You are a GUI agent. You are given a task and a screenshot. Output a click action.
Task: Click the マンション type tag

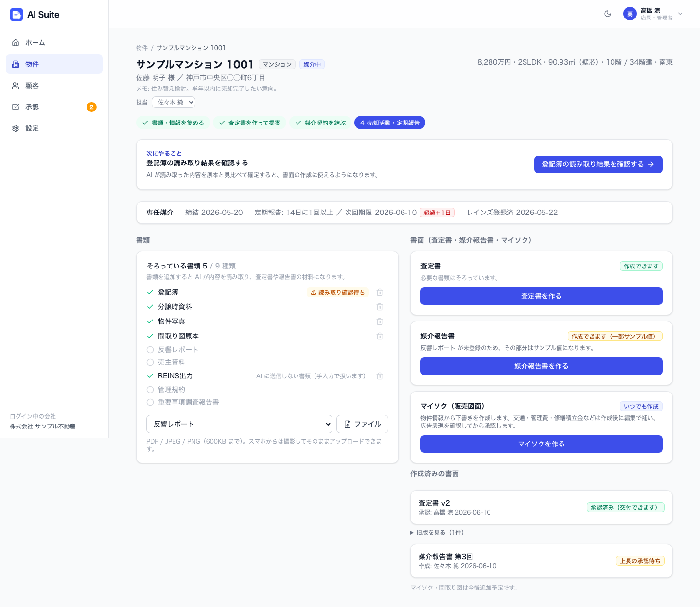click(277, 64)
